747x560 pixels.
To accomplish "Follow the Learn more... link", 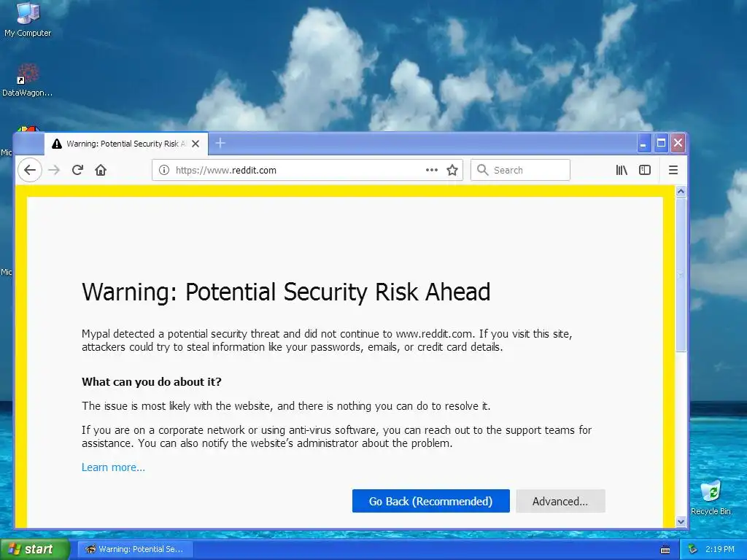I will point(113,467).
